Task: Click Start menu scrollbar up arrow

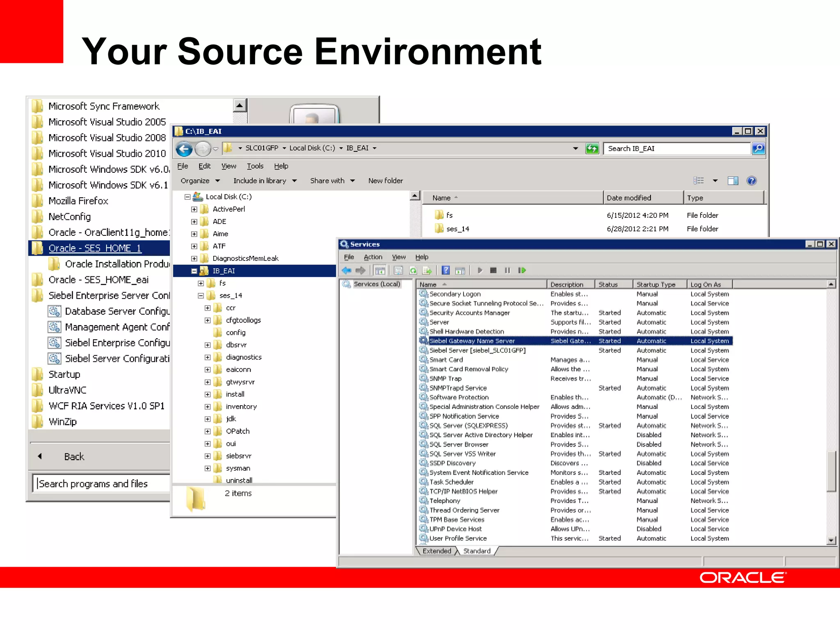Action: (240, 105)
